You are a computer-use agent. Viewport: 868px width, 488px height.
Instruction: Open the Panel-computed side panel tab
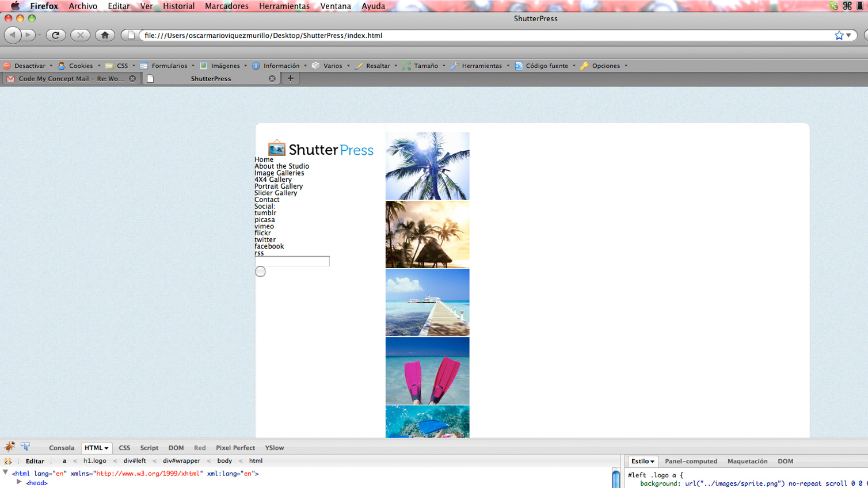tap(691, 461)
